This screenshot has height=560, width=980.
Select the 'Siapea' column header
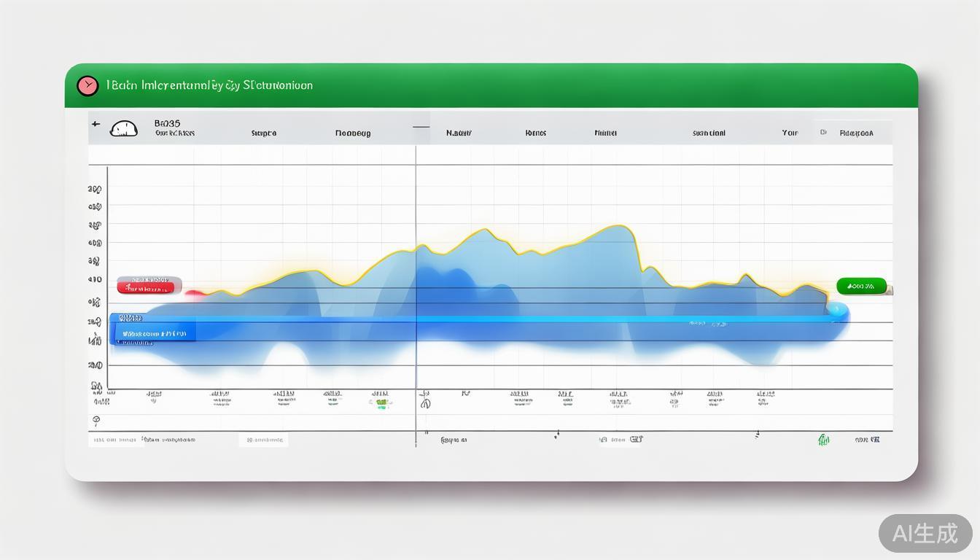pos(263,133)
